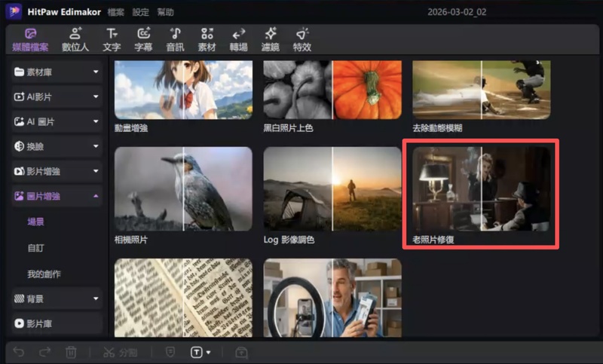Switch to the 字幕 subtitles tab
The height and width of the screenshot is (364, 603).
143,40
